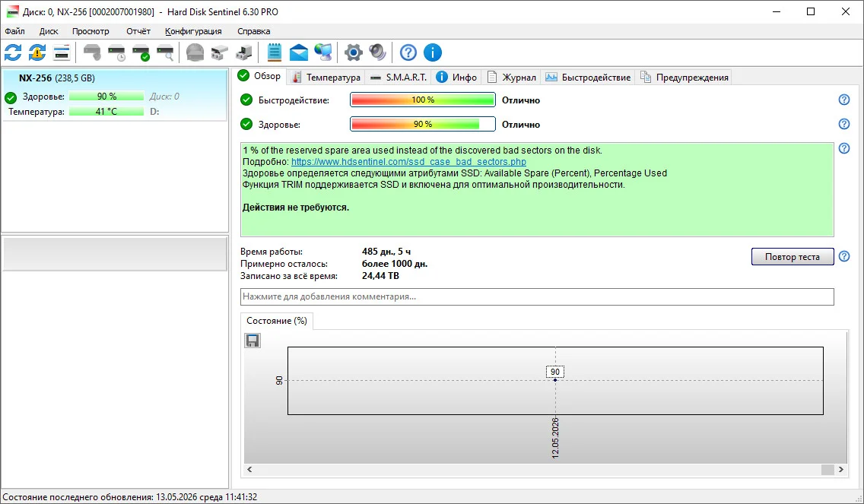Image resolution: width=864 pixels, height=504 pixels.
Task: Click the toolbar question mark help icon
Action: point(408,53)
